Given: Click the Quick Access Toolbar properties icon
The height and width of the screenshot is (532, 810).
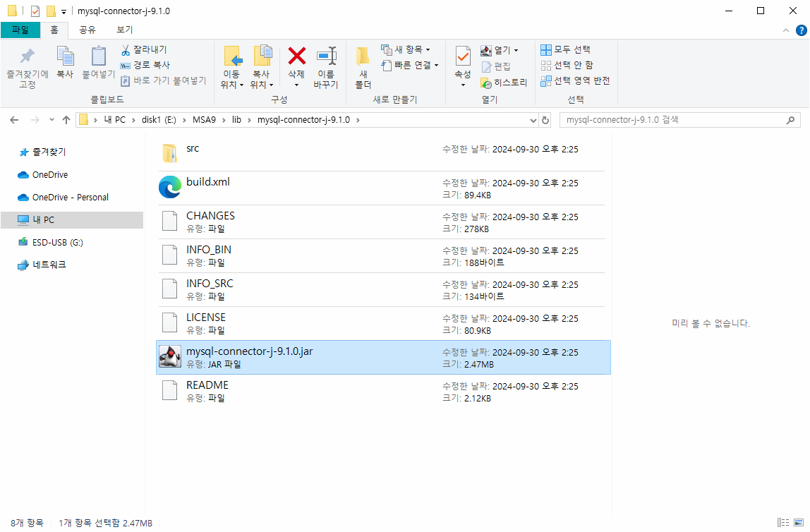Looking at the screenshot, I should pos(35,11).
